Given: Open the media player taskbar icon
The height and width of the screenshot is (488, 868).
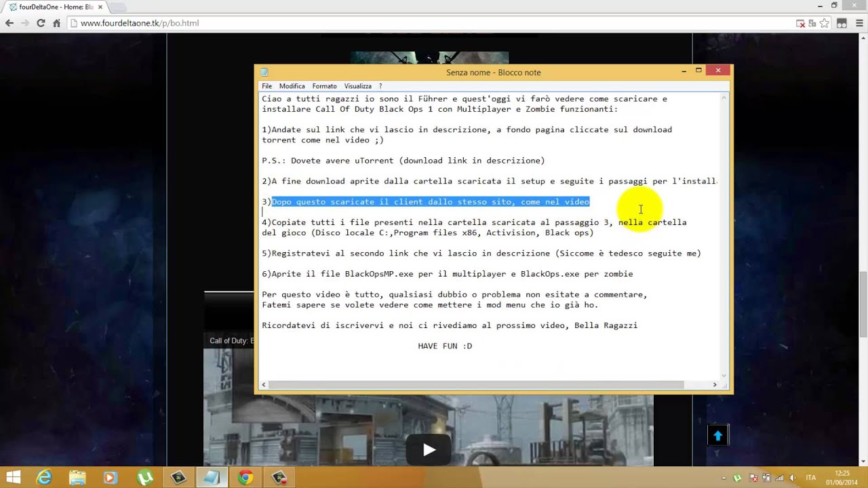Looking at the screenshot, I should click(110, 478).
